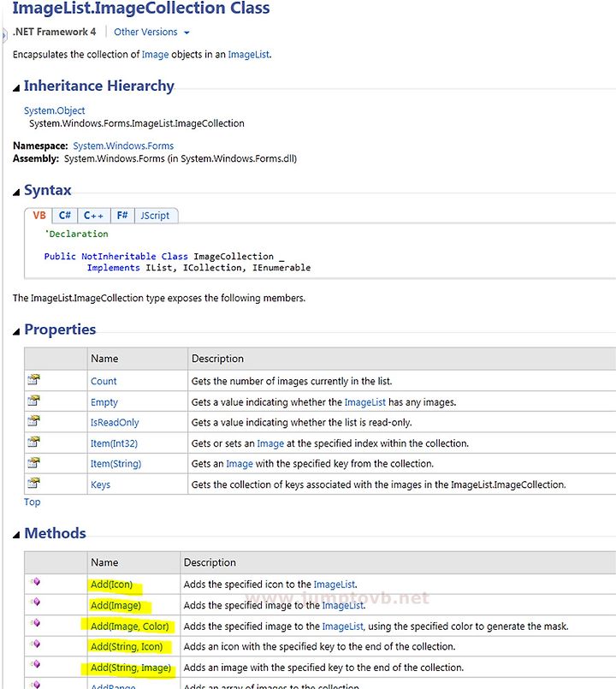Click ImageList link in Add(Image, Color) description
Viewport: 616px width, 689px height.
(343, 627)
